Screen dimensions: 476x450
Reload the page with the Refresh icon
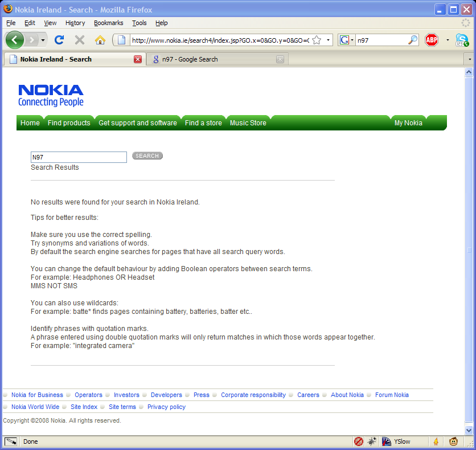pos(59,40)
